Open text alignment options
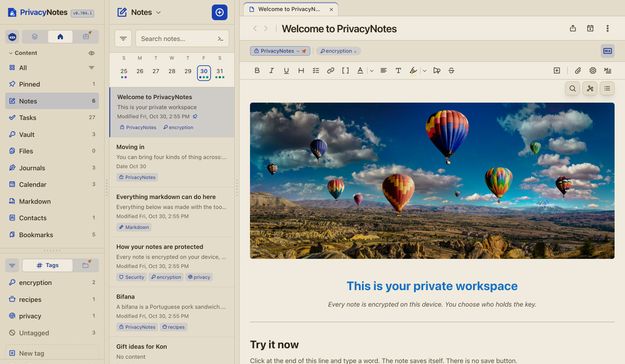 (383, 71)
